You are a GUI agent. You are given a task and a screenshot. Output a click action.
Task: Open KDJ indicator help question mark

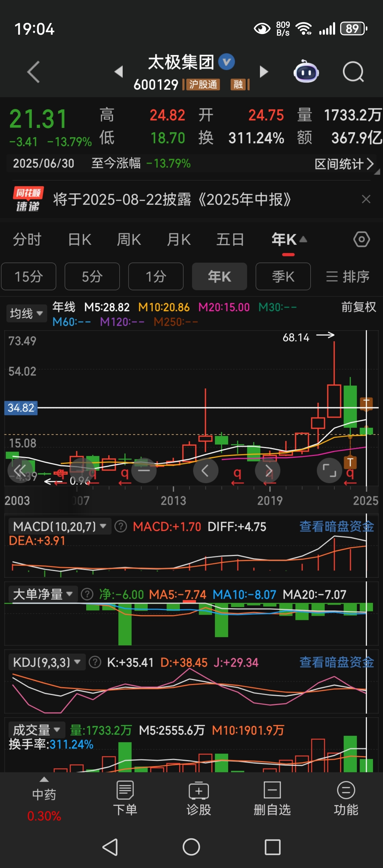tap(95, 662)
